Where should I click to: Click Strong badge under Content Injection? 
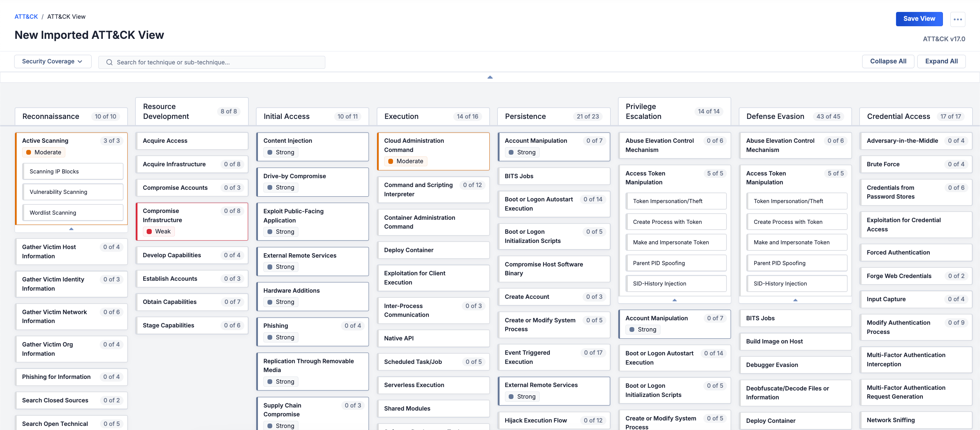coord(281,152)
